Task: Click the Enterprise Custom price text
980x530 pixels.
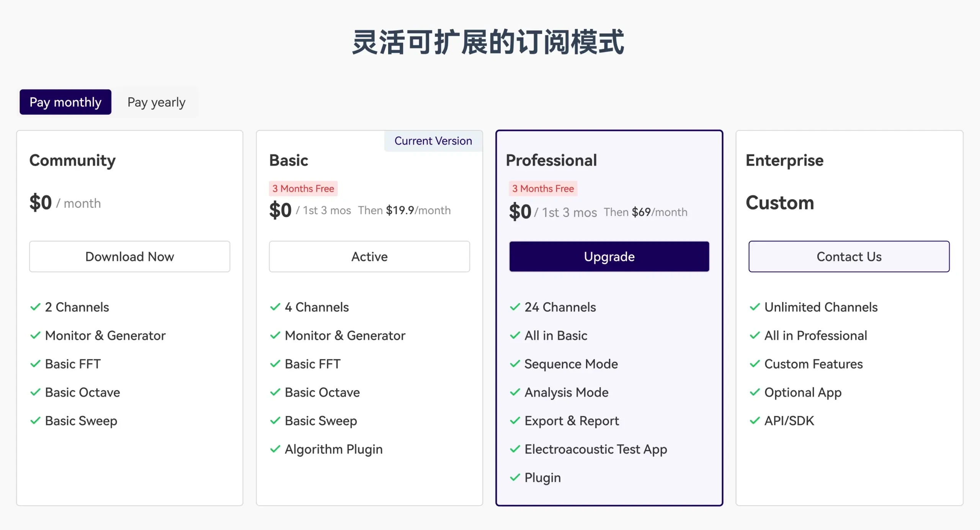Action: [x=780, y=203]
